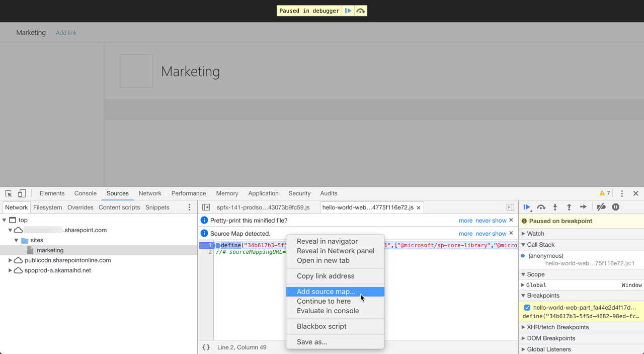Hide the navigator sidebar
644x354 pixels.
206,207
